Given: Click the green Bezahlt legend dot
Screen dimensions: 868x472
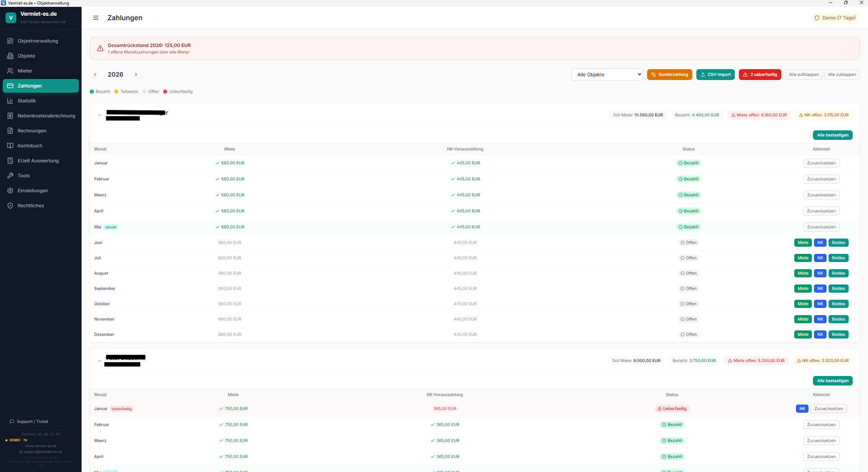Looking at the screenshot, I should point(92,92).
